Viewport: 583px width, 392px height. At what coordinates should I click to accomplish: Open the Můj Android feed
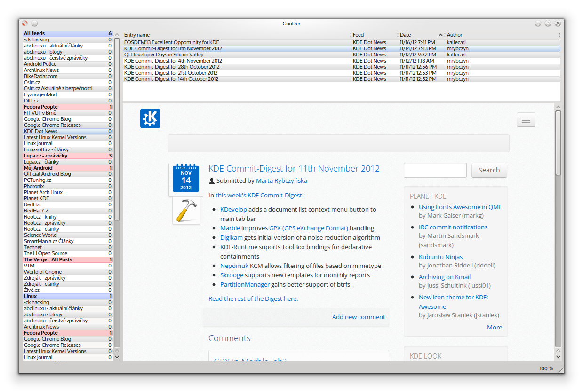(68, 168)
